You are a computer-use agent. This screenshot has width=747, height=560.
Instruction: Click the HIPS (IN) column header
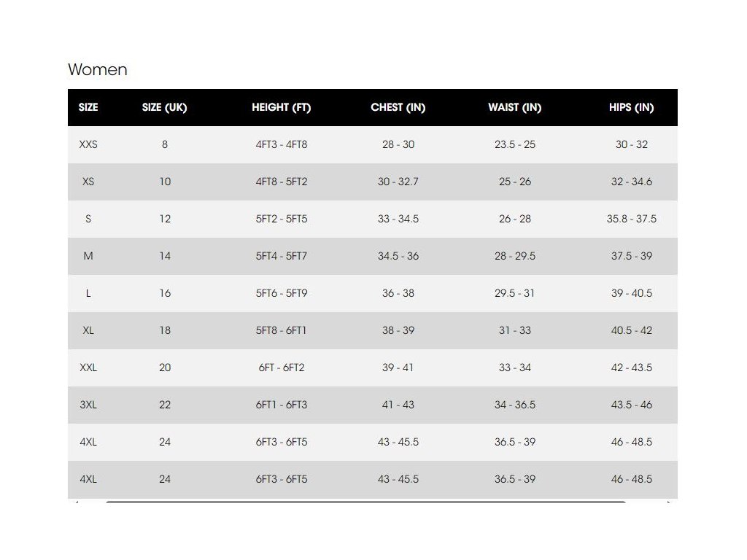632,107
